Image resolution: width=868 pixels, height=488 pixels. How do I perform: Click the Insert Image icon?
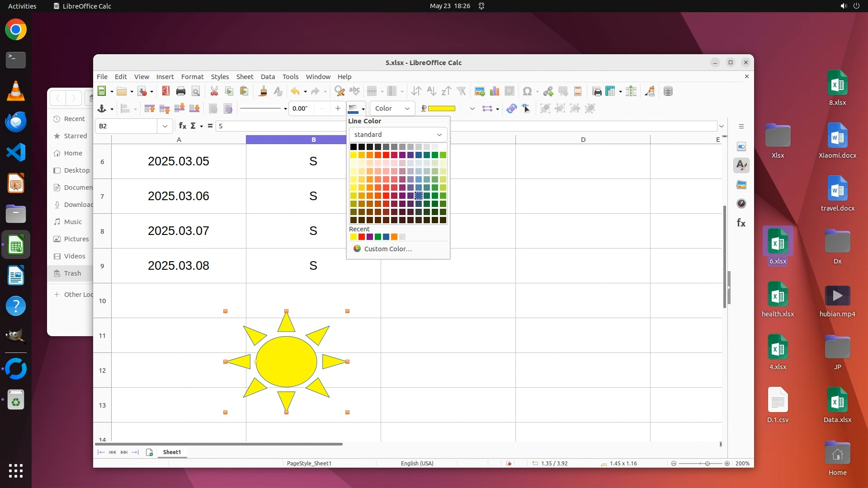coord(480,91)
